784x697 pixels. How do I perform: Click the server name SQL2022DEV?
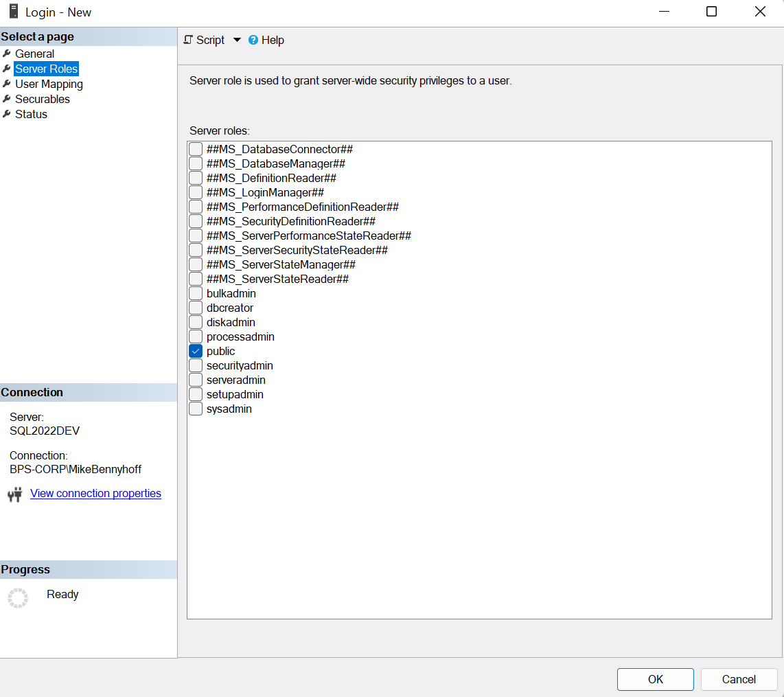45,431
